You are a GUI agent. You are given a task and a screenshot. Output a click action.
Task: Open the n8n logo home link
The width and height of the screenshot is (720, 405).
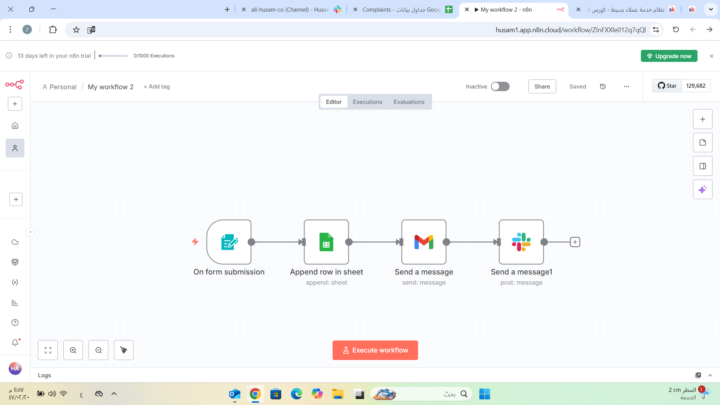click(14, 84)
